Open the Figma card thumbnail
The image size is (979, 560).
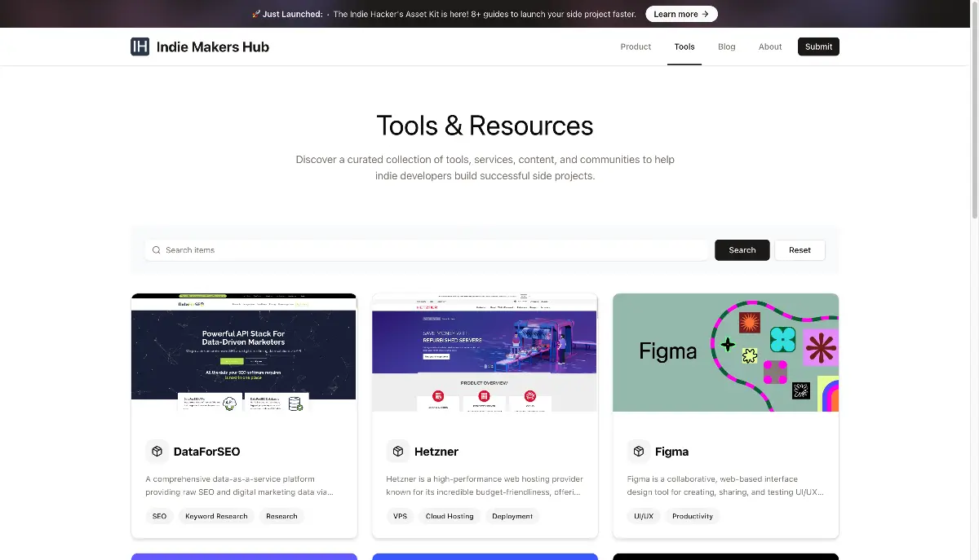tap(725, 352)
